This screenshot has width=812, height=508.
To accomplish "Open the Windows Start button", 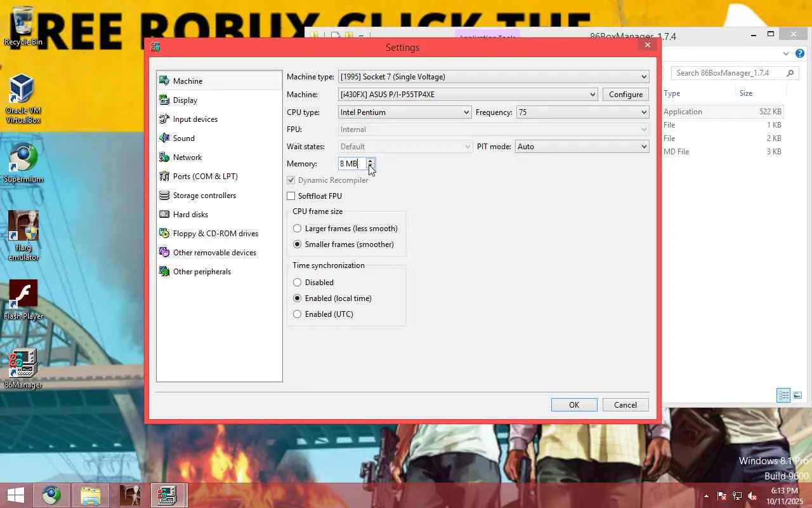I will [16, 495].
